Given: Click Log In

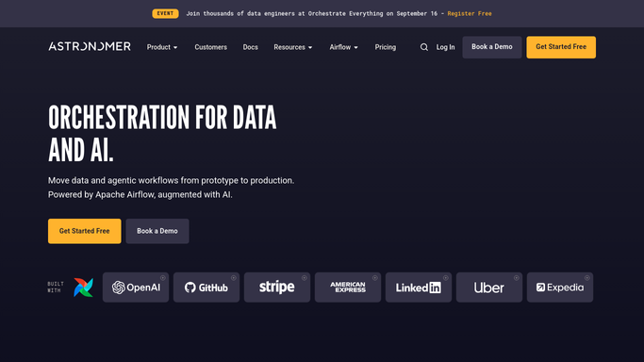Looking at the screenshot, I should [x=445, y=47].
